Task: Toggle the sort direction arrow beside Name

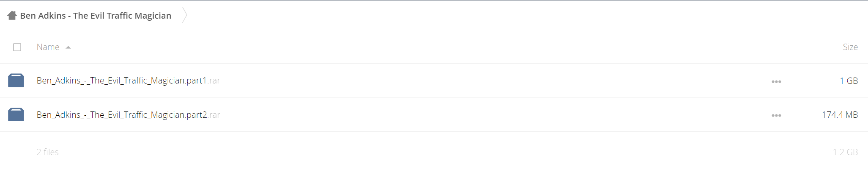Action: coord(68,47)
